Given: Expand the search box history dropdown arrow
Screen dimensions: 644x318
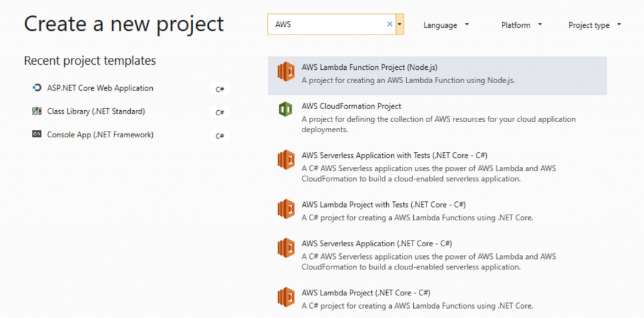Looking at the screenshot, I should point(400,25).
